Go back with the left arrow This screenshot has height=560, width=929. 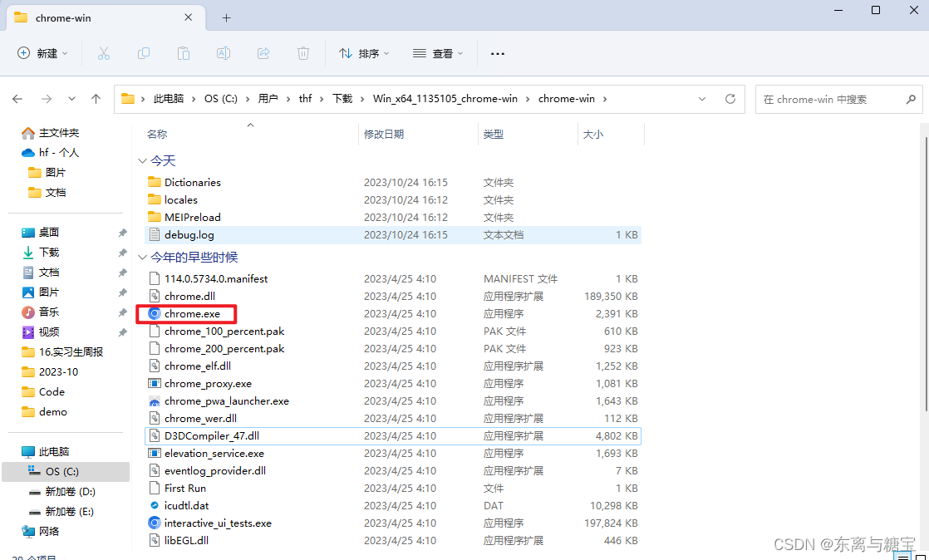click(17, 99)
